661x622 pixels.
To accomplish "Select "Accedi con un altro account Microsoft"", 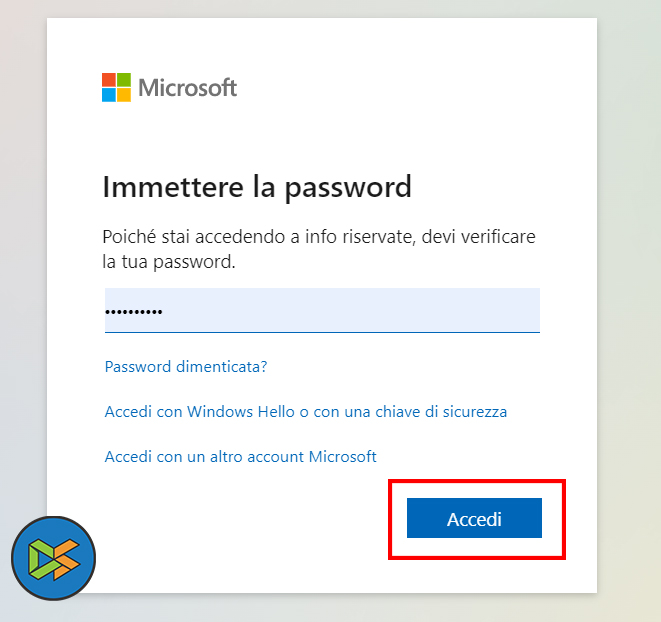I will (240, 457).
